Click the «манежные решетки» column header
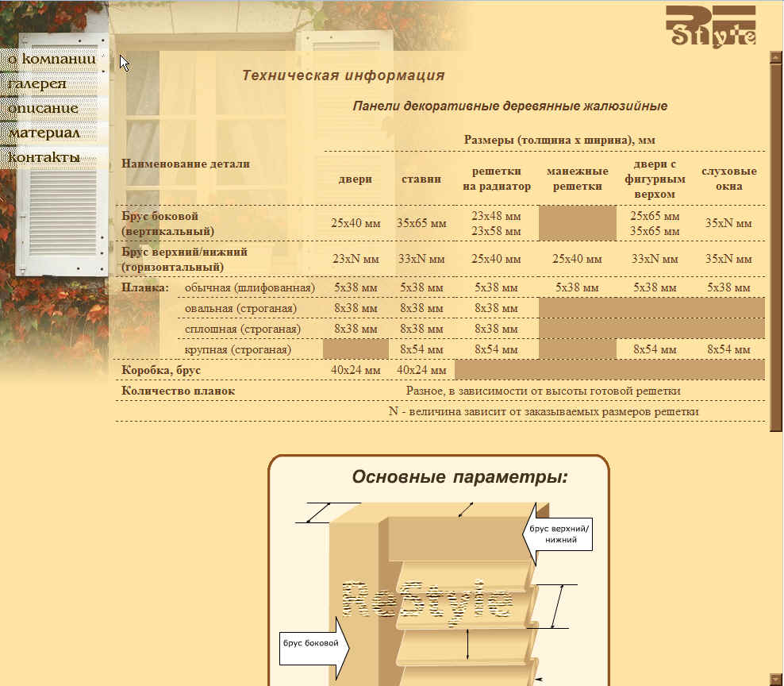Screen dimensions: 784x686 coord(577,179)
